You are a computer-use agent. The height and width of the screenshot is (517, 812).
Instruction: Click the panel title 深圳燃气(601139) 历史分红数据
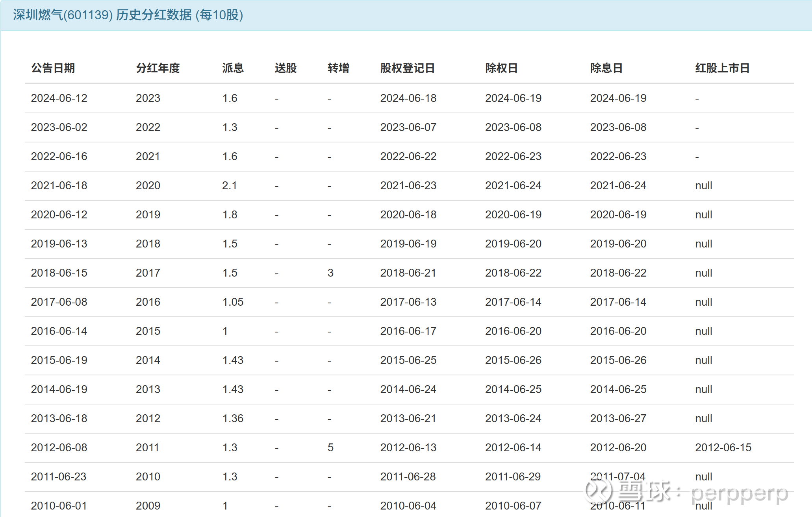pyautogui.click(x=128, y=15)
